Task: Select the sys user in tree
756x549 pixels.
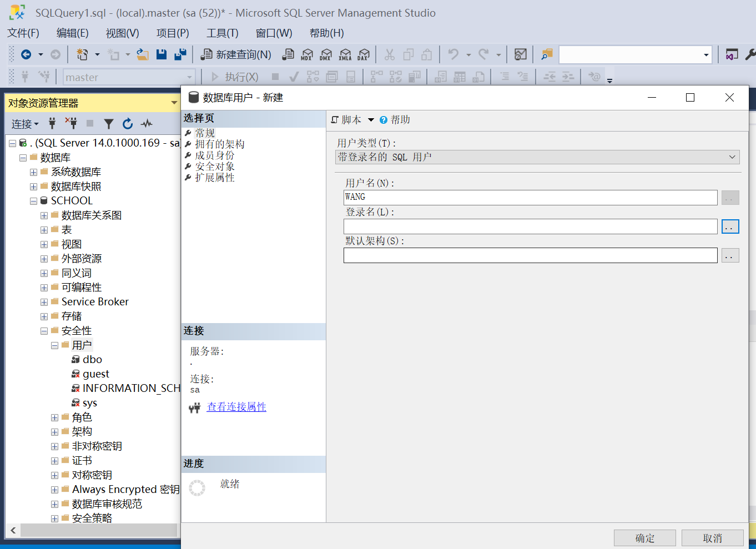Action: pos(89,403)
